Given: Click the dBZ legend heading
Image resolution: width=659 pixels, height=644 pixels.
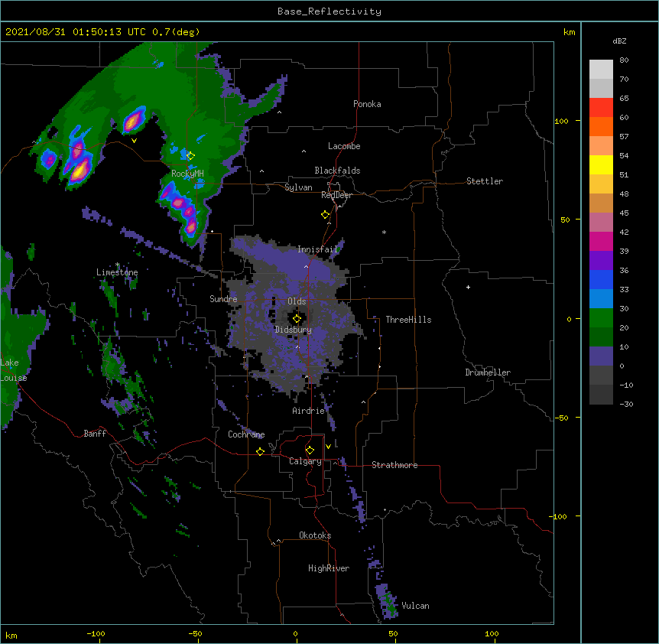Looking at the screenshot, I should [619, 41].
